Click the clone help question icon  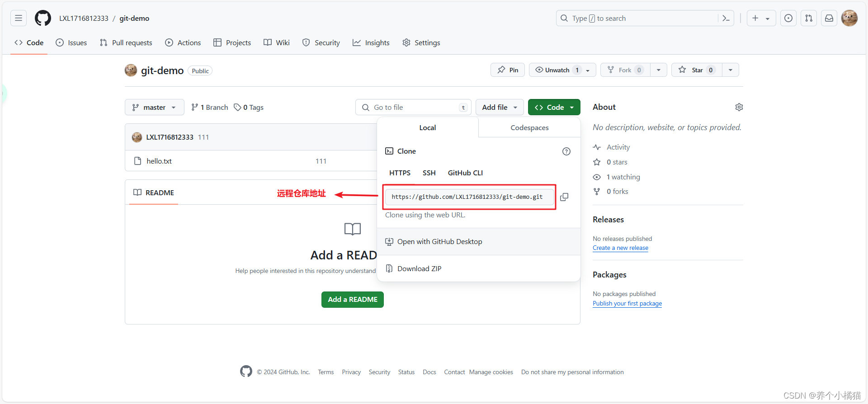click(x=566, y=151)
